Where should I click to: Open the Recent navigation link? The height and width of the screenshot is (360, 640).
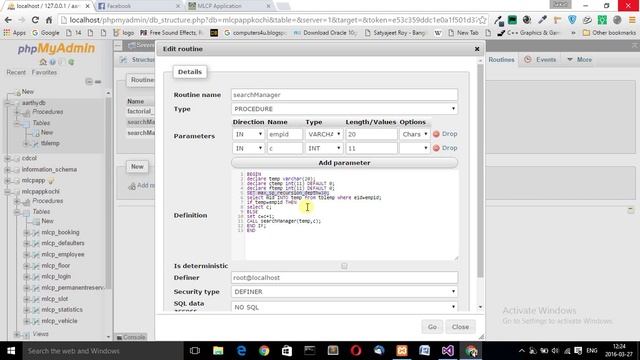(x=16, y=72)
